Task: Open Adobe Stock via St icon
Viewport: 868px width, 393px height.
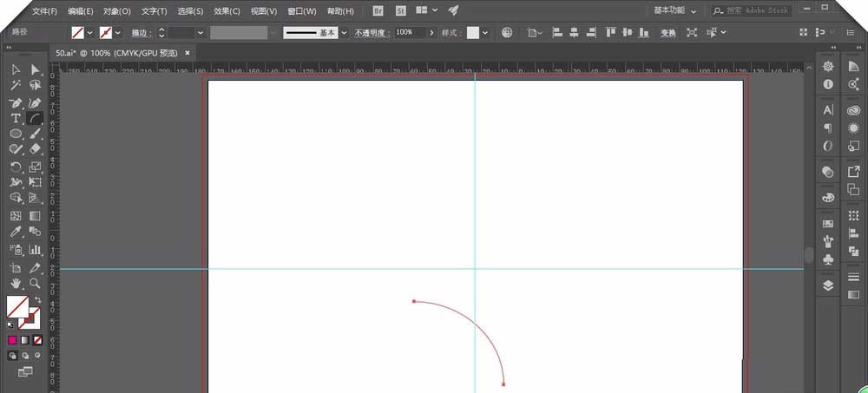Action: click(401, 10)
